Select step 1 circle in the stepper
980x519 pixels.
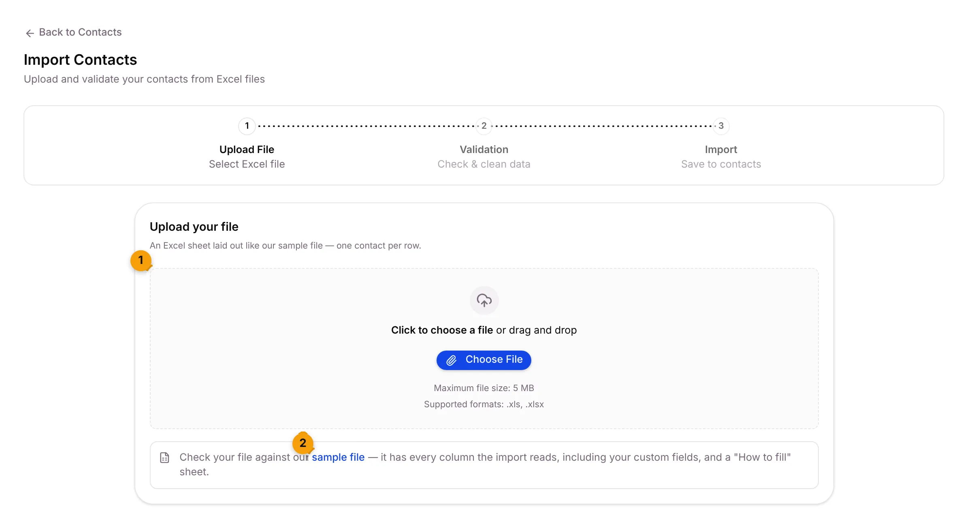[247, 126]
